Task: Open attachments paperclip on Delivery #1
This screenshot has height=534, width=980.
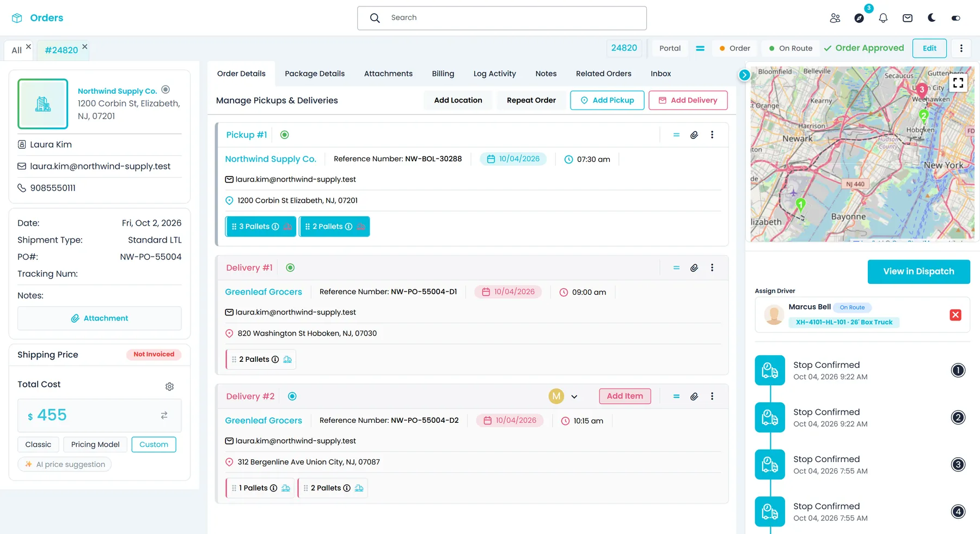Action: coord(694,268)
